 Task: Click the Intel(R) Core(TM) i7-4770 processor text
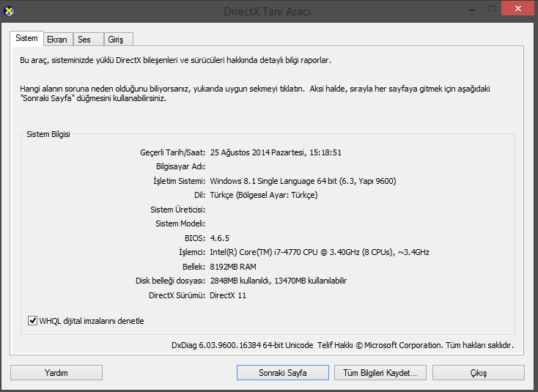coord(320,252)
